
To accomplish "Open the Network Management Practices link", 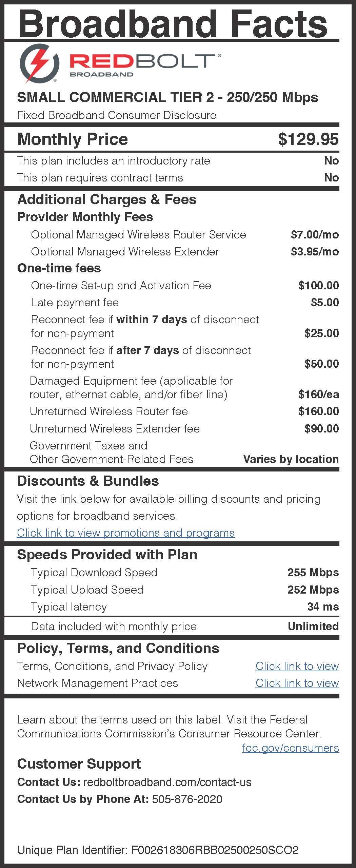I will tap(297, 683).
